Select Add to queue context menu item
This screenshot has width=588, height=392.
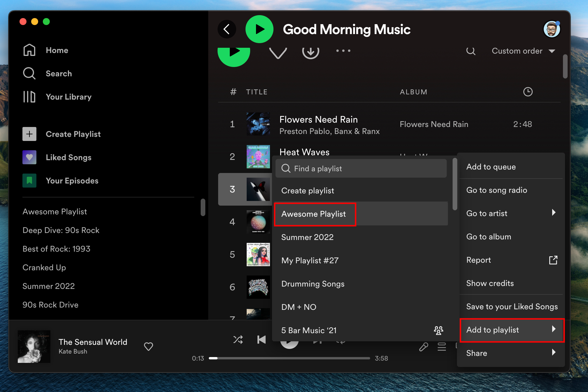tap(491, 167)
